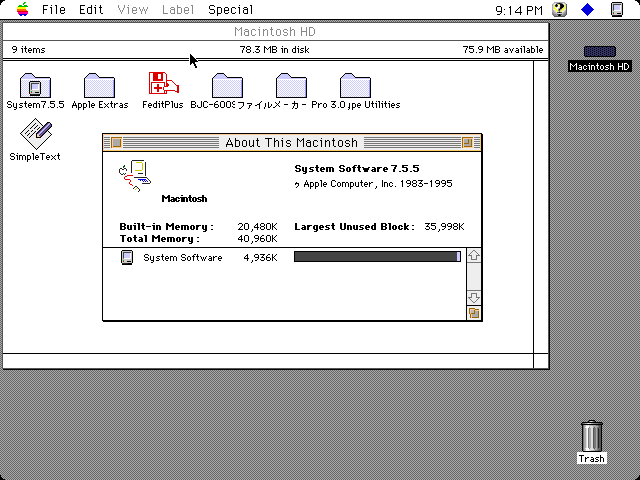Click the Built-in Memory value 20,480K
640x480 pixels.
coord(257,227)
